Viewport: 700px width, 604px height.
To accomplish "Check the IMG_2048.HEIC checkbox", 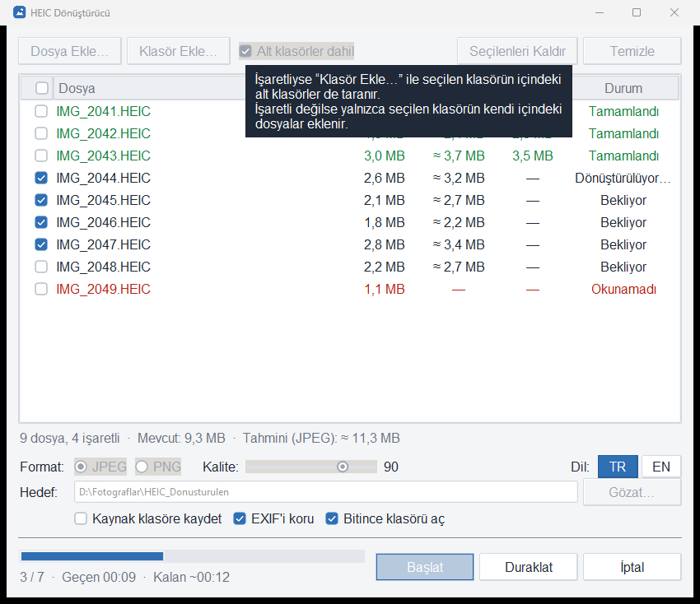I will [41, 267].
